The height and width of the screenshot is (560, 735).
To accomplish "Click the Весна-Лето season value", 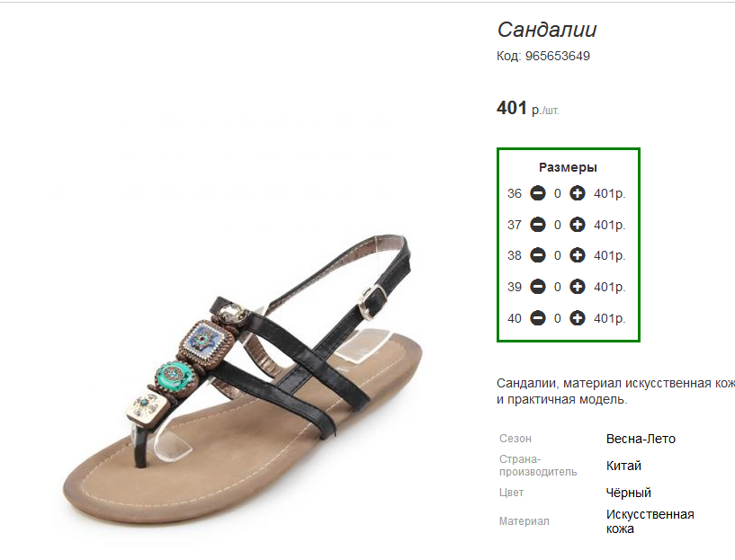I will [x=641, y=440].
